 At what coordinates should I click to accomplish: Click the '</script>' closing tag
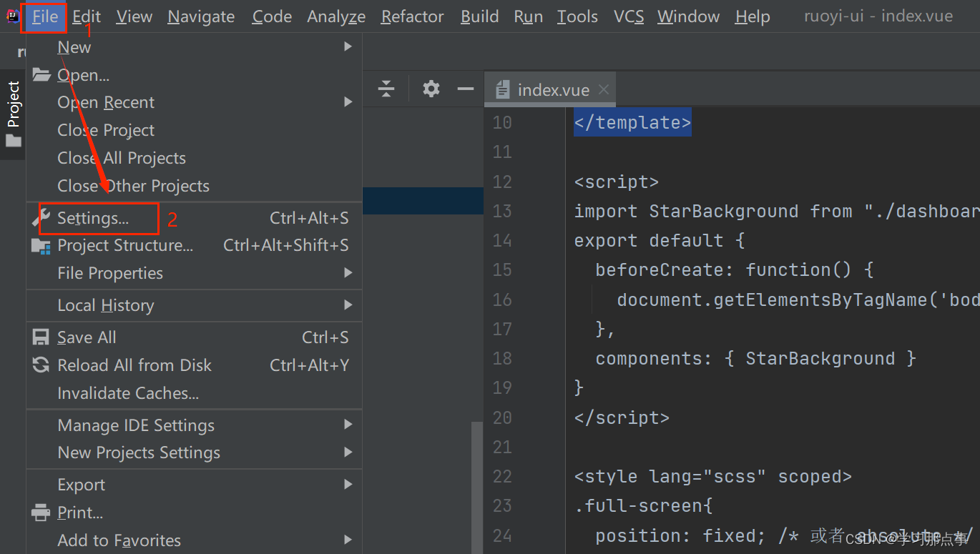(x=622, y=417)
